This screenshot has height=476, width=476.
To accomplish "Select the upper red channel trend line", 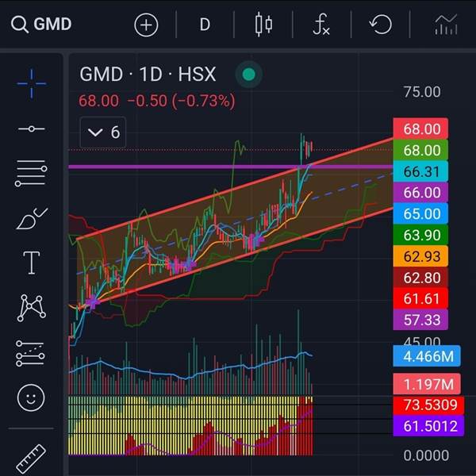I will point(234,189).
